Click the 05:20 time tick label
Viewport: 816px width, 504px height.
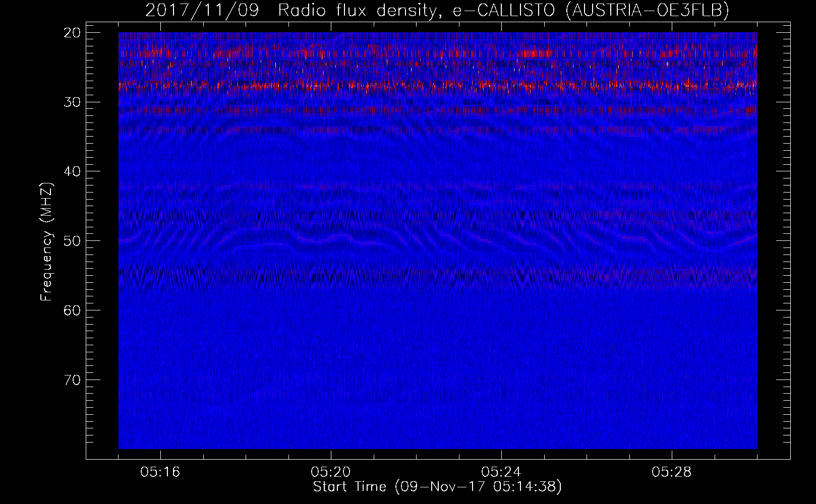point(331,472)
